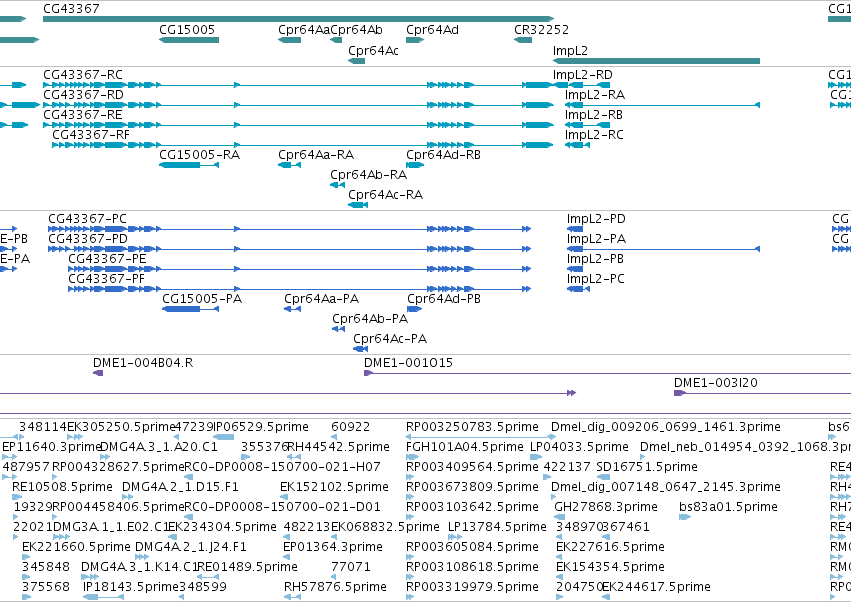Select protein CG43367-PF

(x=300, y=289)
